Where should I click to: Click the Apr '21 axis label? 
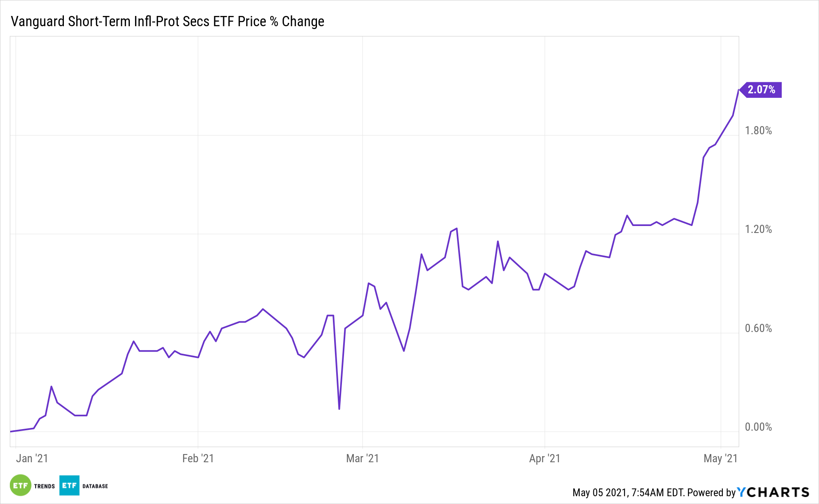tap(545, 458)
